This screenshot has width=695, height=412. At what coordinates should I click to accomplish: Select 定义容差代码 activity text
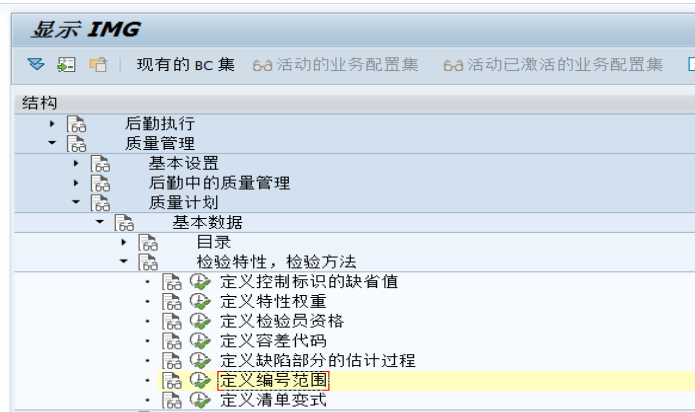[273, 341]
